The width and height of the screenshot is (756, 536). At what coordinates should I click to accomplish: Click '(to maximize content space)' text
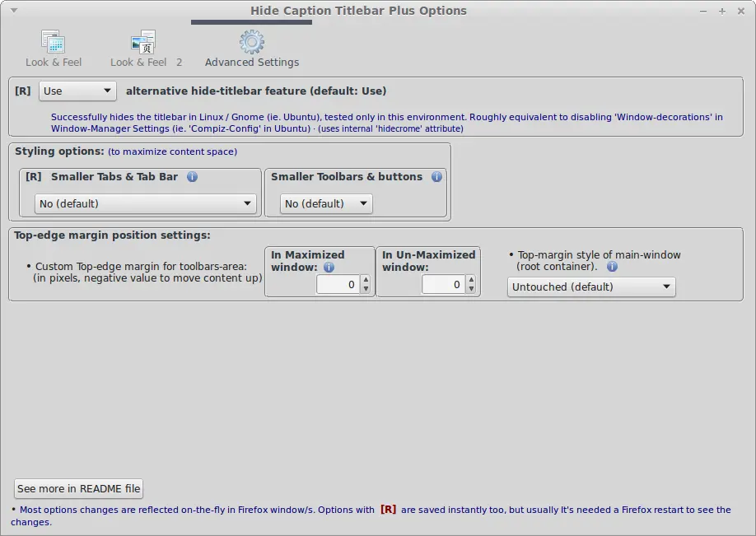173,151
